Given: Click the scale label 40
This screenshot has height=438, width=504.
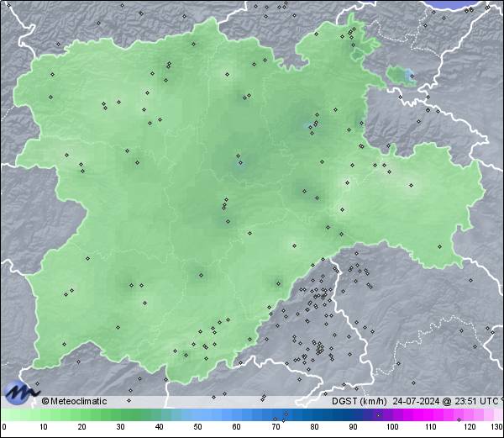Looking at the screenshot, I should tap(159, 427).
